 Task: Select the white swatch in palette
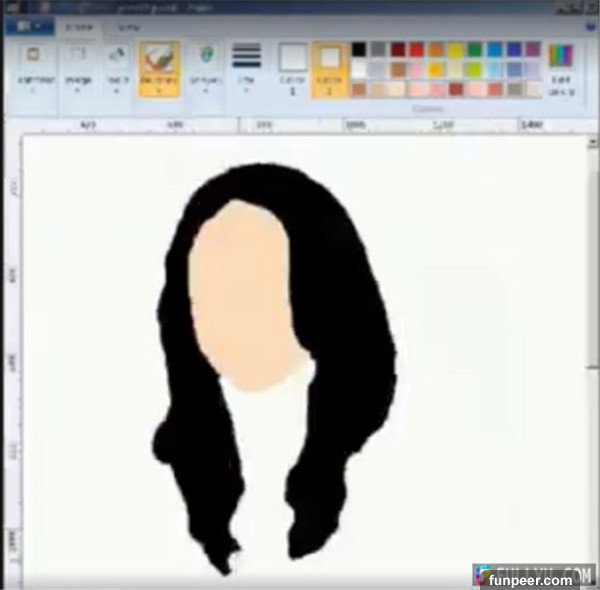click(359, 69)
